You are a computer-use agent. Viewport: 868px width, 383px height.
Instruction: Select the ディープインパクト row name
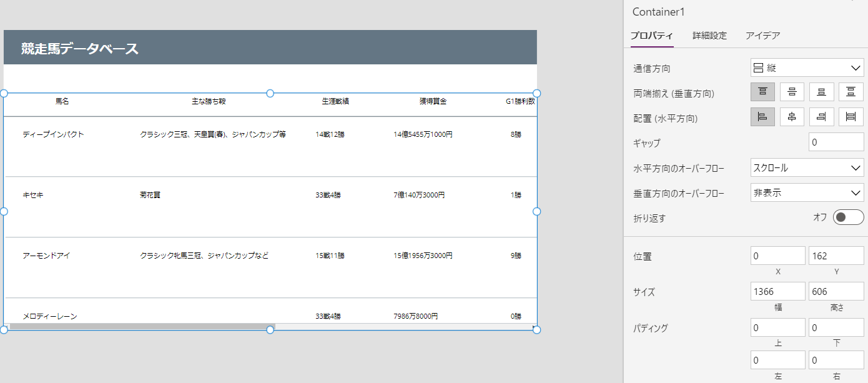53,134
